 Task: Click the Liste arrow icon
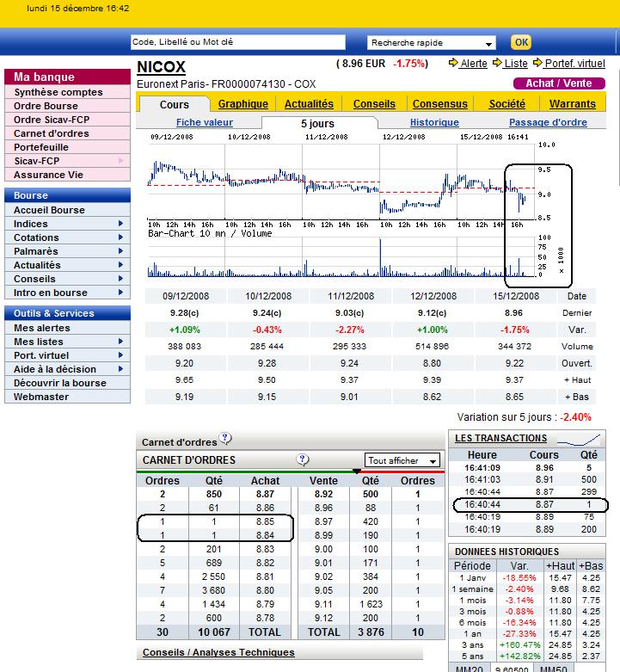coord(497,63)
